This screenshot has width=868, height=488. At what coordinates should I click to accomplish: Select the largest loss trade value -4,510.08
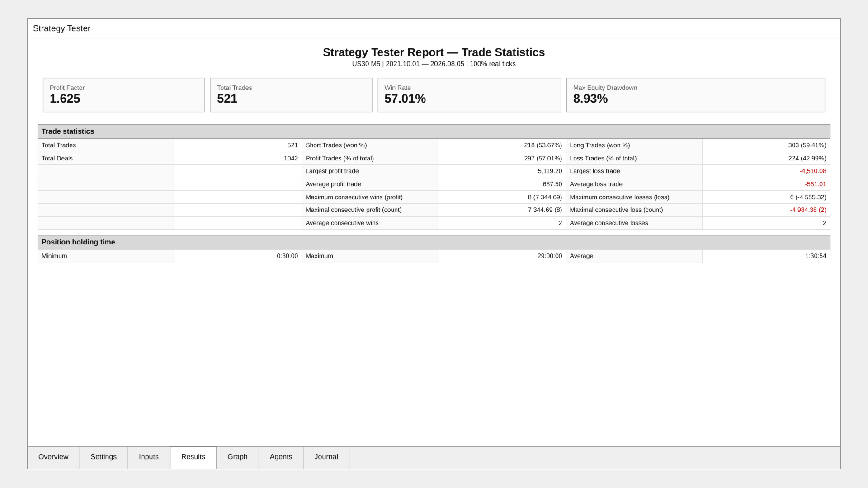[x=813, y=171]
